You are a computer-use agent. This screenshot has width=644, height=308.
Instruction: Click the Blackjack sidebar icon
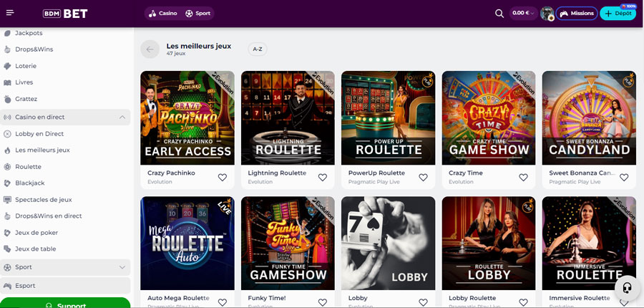tap(7, 183)
